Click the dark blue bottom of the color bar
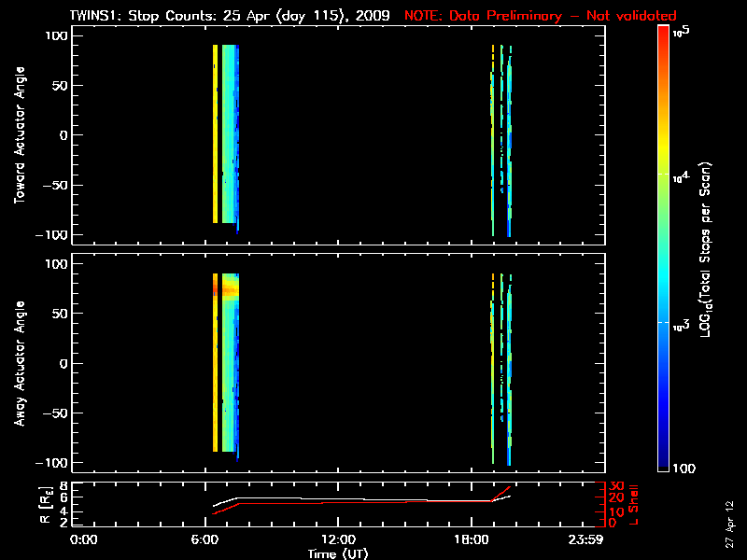Screen dimensions: 747x560 pyautogui.click(x=663, y=462)
